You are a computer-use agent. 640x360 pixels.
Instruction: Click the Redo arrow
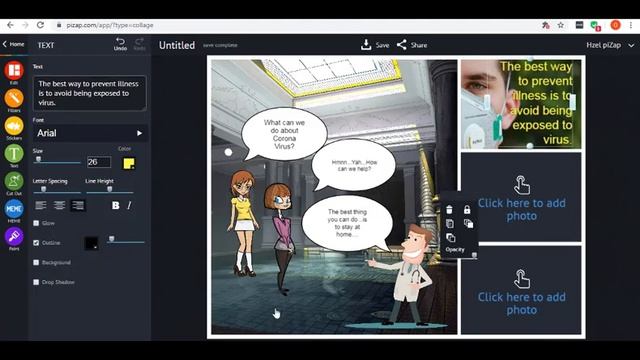point(139,44)
